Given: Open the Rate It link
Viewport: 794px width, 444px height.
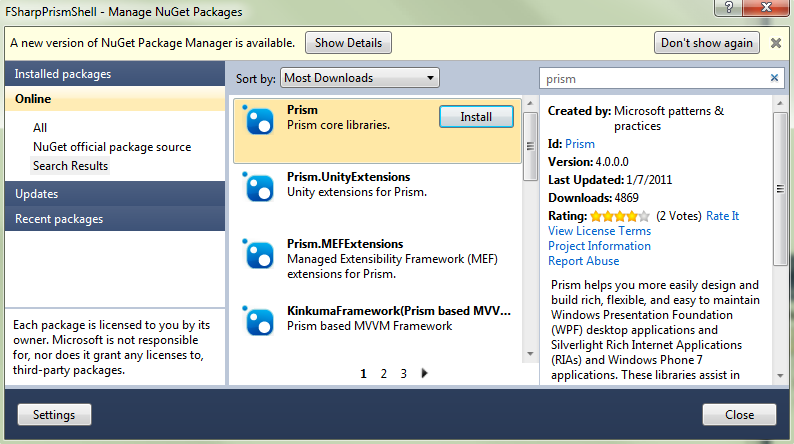Looking at the screenshot, I should (x=723, y=216).
